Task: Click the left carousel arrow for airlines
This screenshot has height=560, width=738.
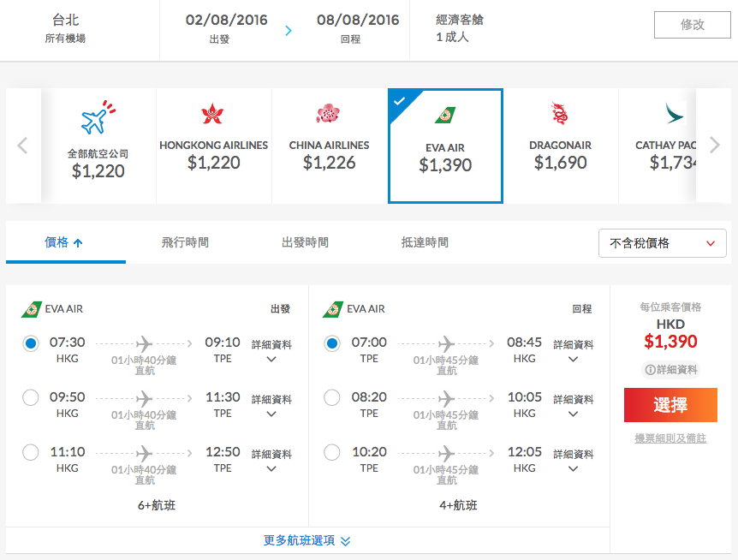Action: click(22, 145)
